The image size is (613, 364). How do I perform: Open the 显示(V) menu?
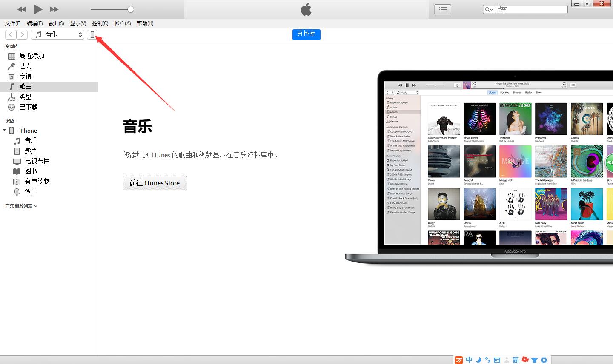pos(78,23)
